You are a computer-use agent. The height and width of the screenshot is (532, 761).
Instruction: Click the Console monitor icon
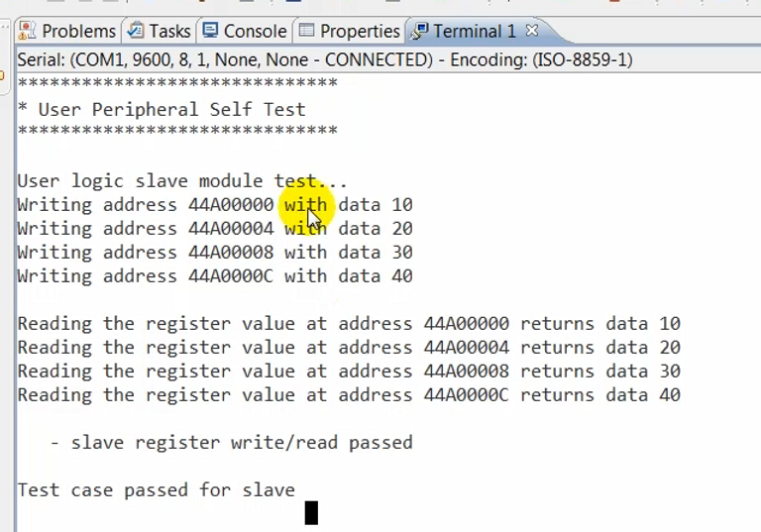coord(210,31)
